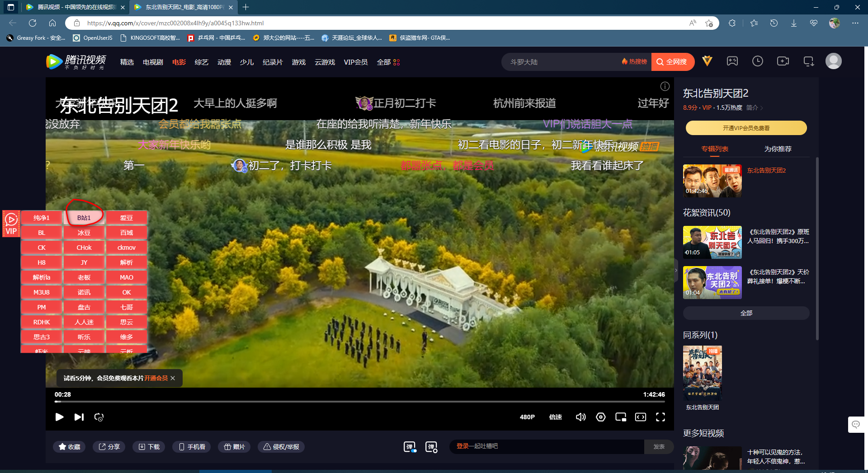868x473 pixels.
Task: Enter fullscreen mode
Action: (660, 417)
